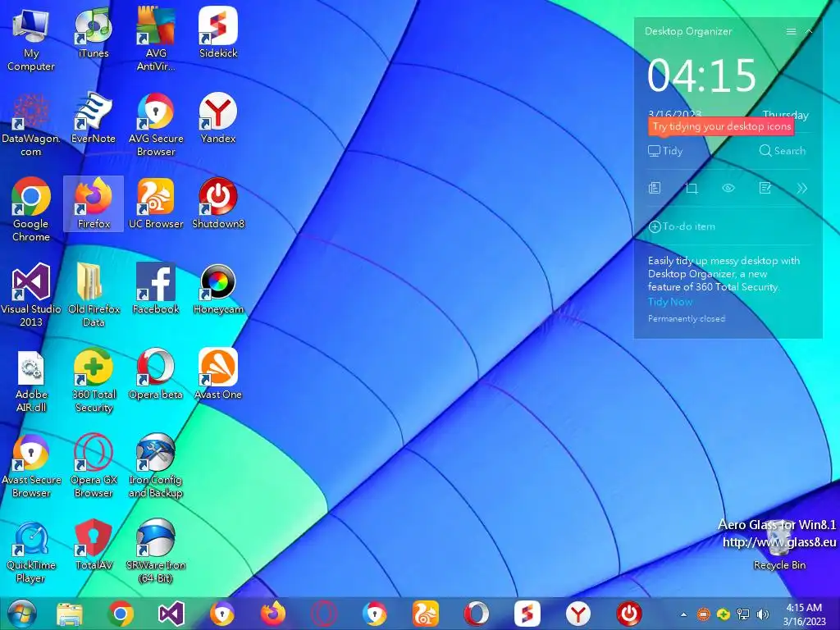The width and height of the screenshot is (840, 630).
Task: Open the network tray icon
Action: click(x=743, y=614)
